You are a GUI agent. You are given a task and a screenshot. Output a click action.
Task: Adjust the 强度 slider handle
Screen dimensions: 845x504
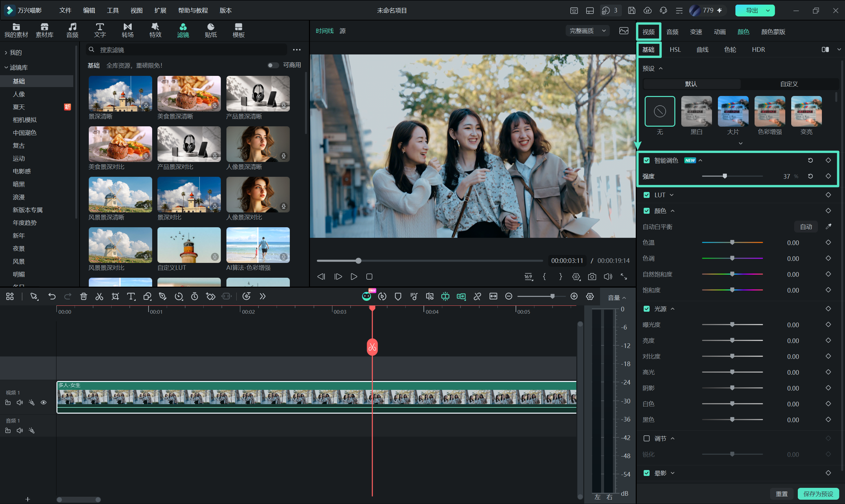[725, 176]
